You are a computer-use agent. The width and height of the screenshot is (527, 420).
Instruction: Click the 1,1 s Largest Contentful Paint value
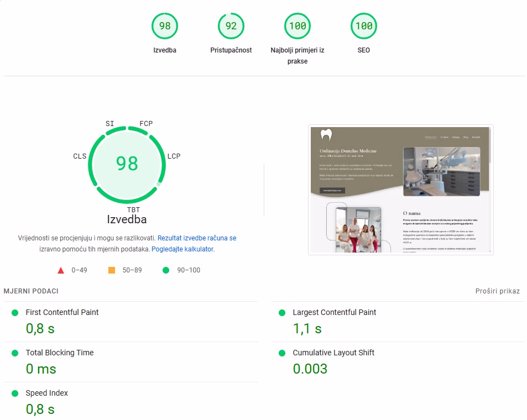tap(307, 329)
